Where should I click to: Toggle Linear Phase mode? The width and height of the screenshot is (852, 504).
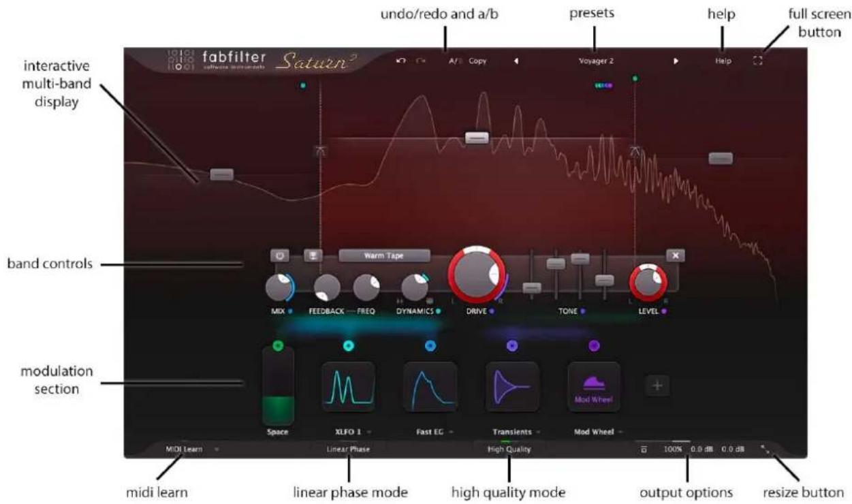click(348, 450)
